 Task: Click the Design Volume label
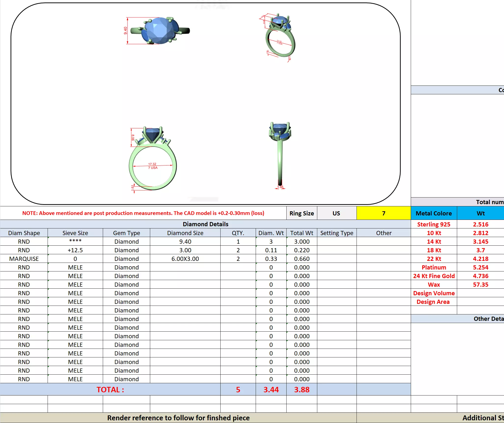coord(434,293)
